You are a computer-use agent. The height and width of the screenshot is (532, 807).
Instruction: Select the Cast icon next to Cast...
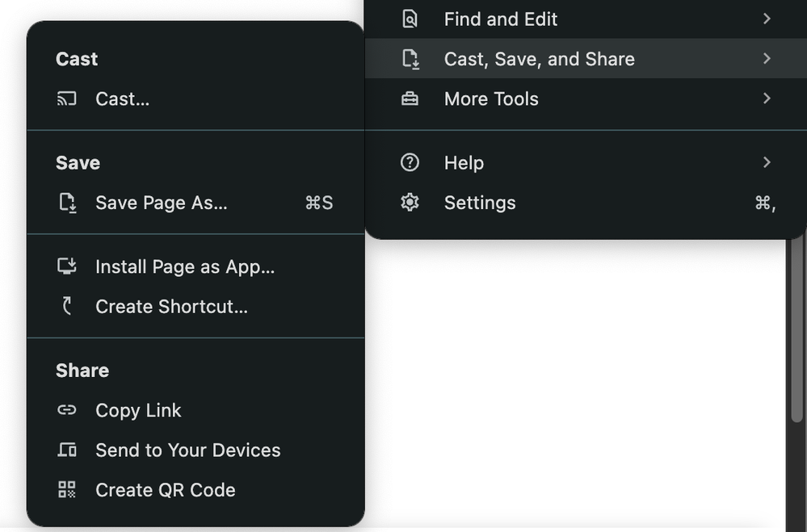pyautogui.click(x=66, y=98)
